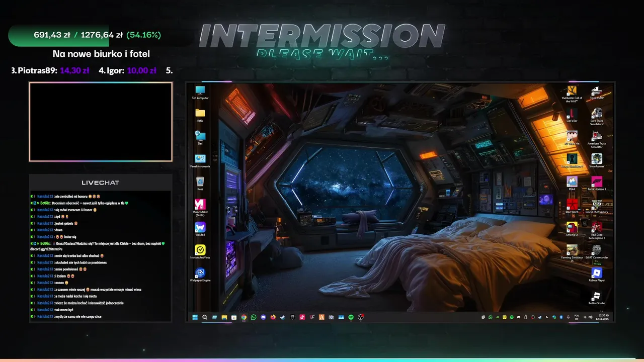The width and height of the screenshot is (644, 362).
Task: Launch SWAT Commander desktop shortcut
Action: [597, 252]
